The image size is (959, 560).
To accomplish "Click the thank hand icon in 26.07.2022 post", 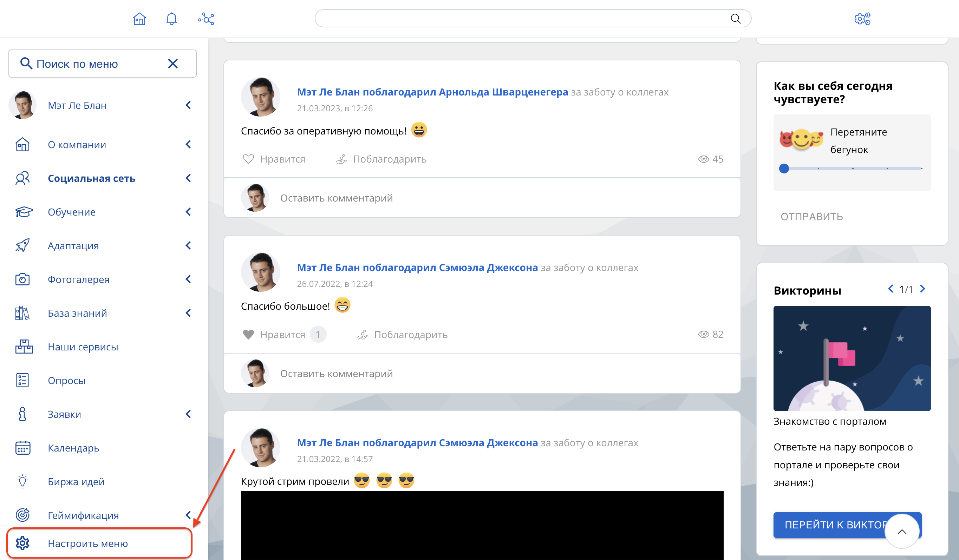I will click(x=362, y=334).
